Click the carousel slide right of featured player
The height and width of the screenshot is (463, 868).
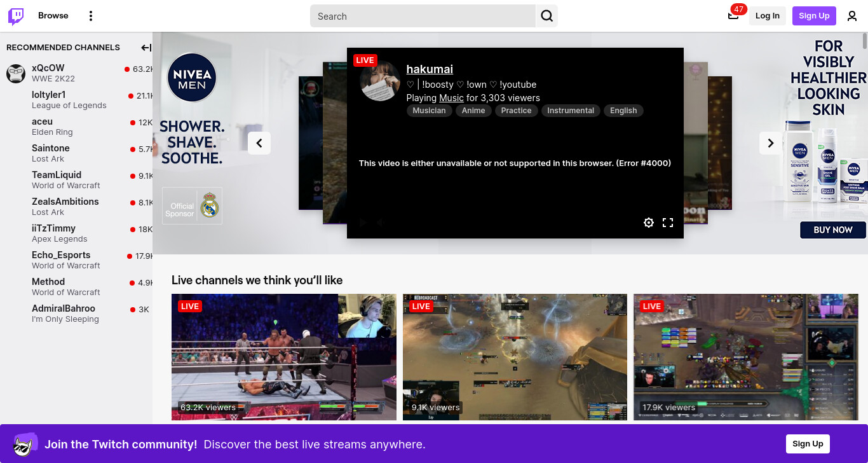tap(696, 143)
